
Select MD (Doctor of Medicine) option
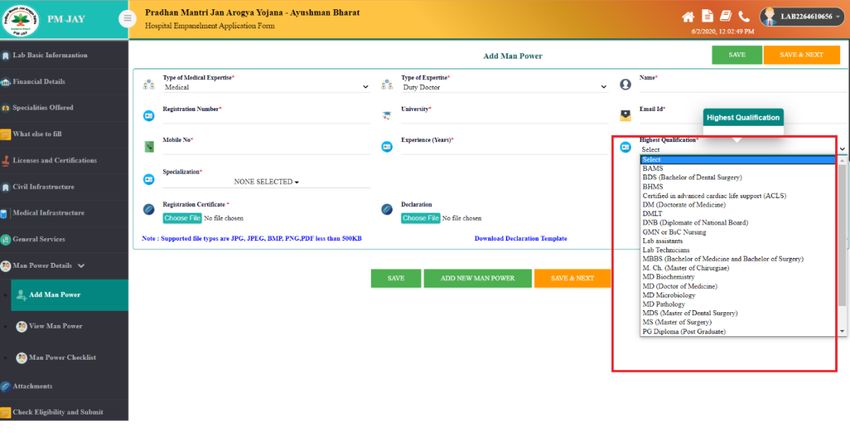pyautogui.click(x=739, y=286)
